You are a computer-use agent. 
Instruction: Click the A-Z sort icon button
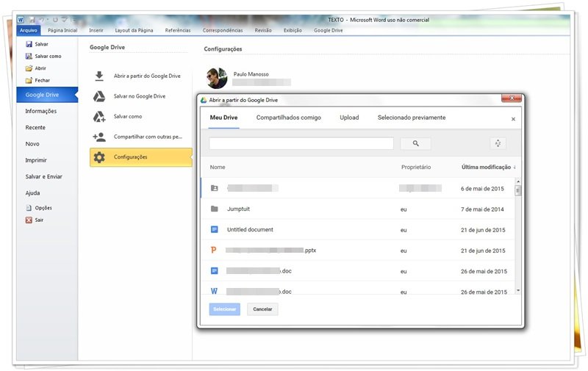click(498, 143)
